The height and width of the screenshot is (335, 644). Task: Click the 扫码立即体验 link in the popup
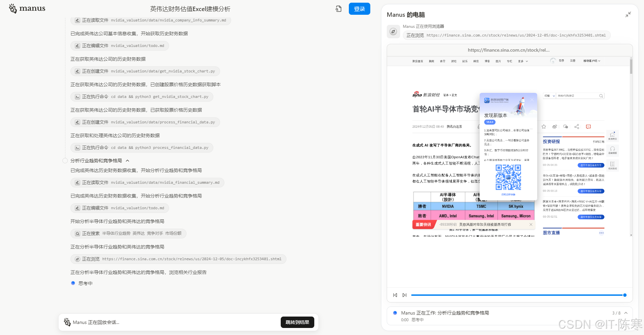[508, 194]
